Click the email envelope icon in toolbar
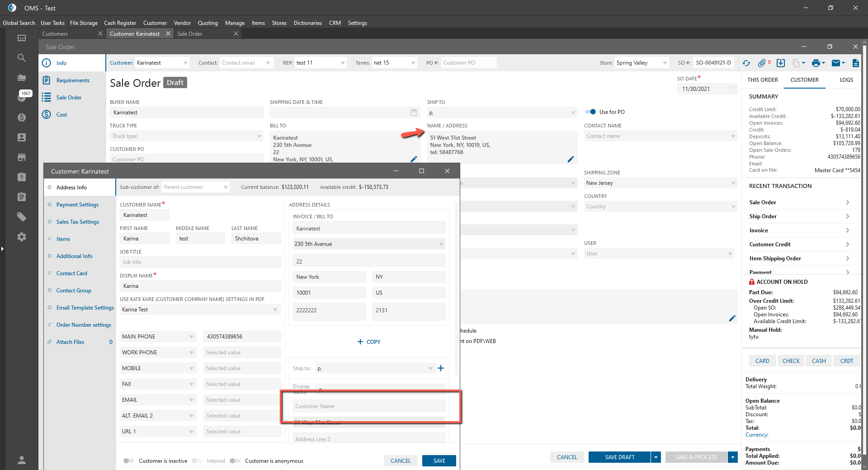 coord(836,63)
